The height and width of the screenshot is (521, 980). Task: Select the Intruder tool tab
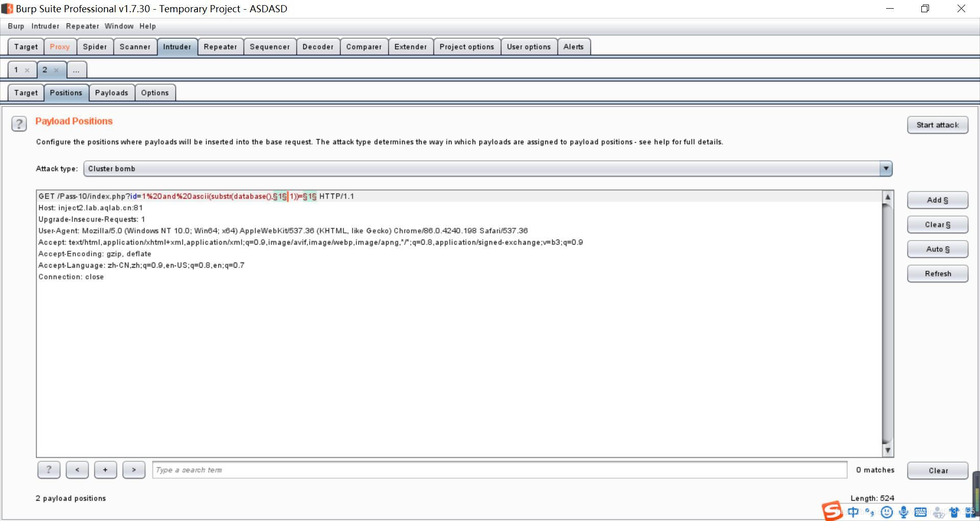[x=177, y=46]
